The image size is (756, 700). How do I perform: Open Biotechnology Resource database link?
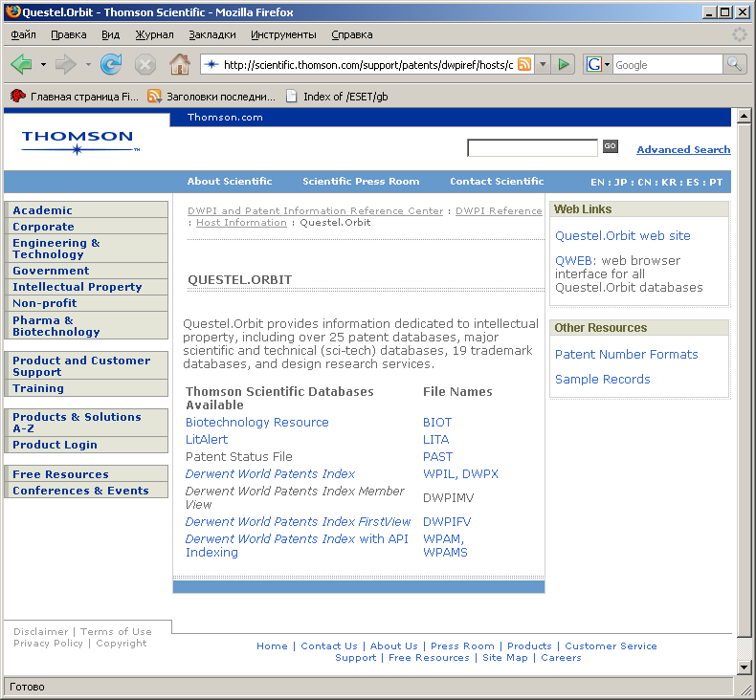pos(257,422)
